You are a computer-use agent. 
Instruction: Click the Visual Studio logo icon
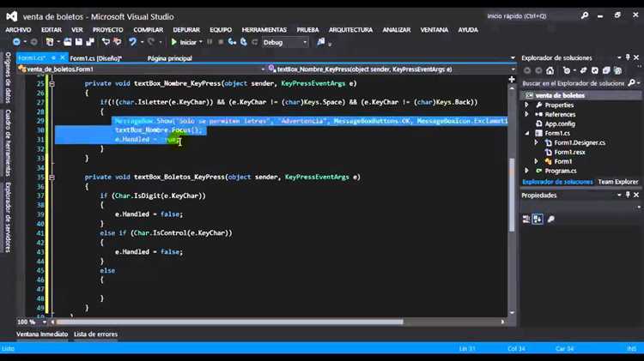click(11, 16)
